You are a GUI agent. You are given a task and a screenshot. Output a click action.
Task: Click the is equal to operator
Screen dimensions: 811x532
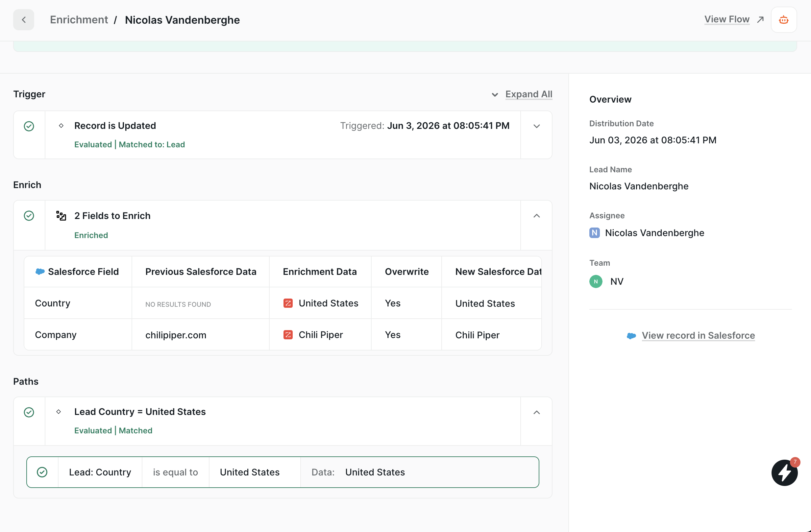point(175,472)
